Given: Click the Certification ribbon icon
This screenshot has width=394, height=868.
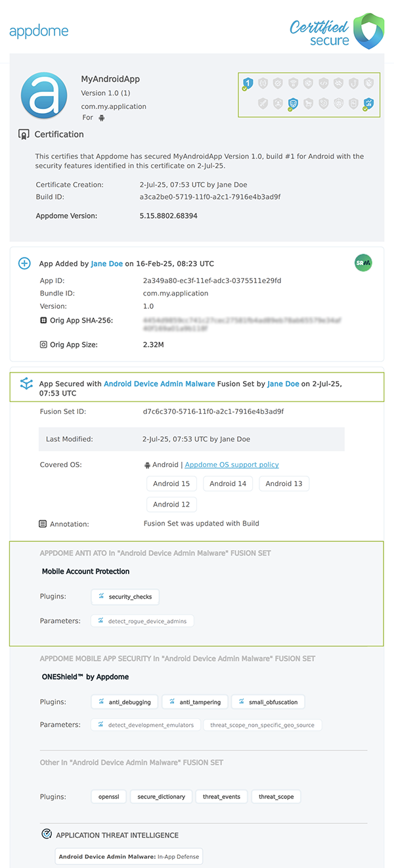Looking at the screenshot, I should [24, 135].
